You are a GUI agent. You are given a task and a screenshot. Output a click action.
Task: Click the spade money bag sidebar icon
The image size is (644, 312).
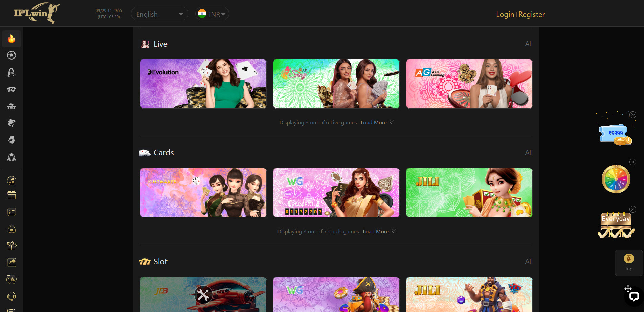(12, 229)
